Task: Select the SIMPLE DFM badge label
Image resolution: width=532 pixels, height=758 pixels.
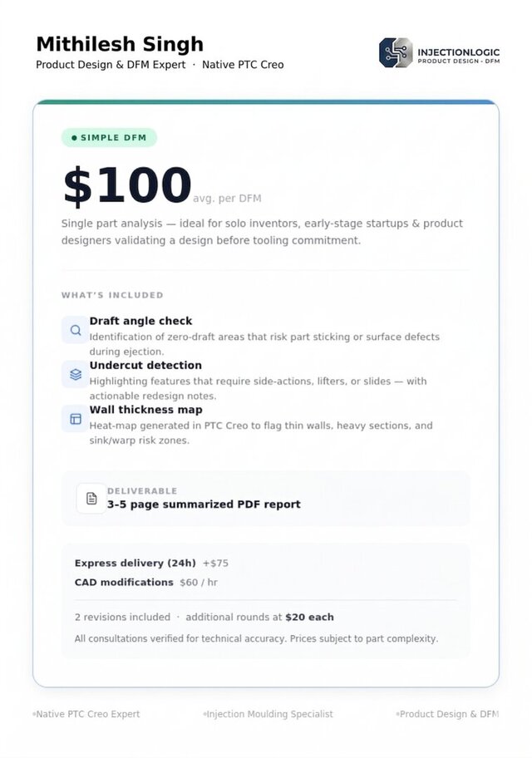Action: 109,138
